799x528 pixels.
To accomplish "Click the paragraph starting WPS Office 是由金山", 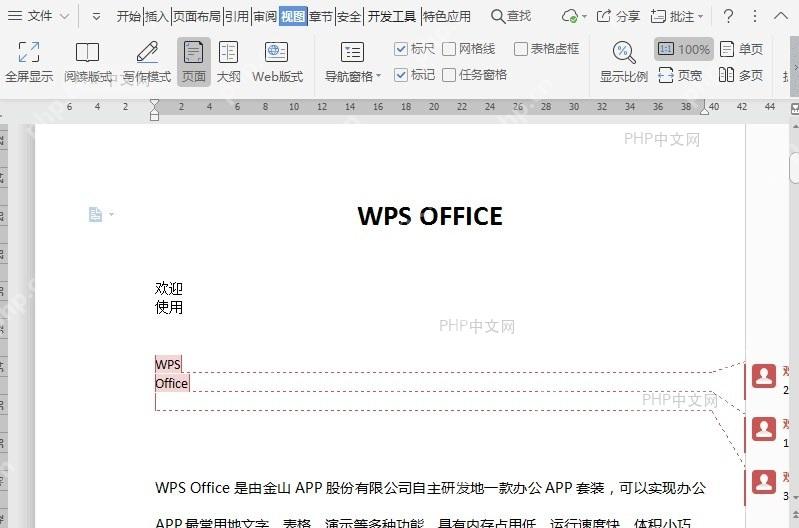I will pyautogui.click(x=430, y=488).
